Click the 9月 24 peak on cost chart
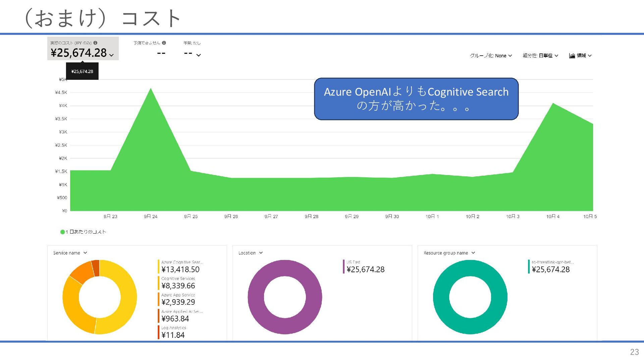The width and height of the screenshot is (644, 362). click(151, 89)
